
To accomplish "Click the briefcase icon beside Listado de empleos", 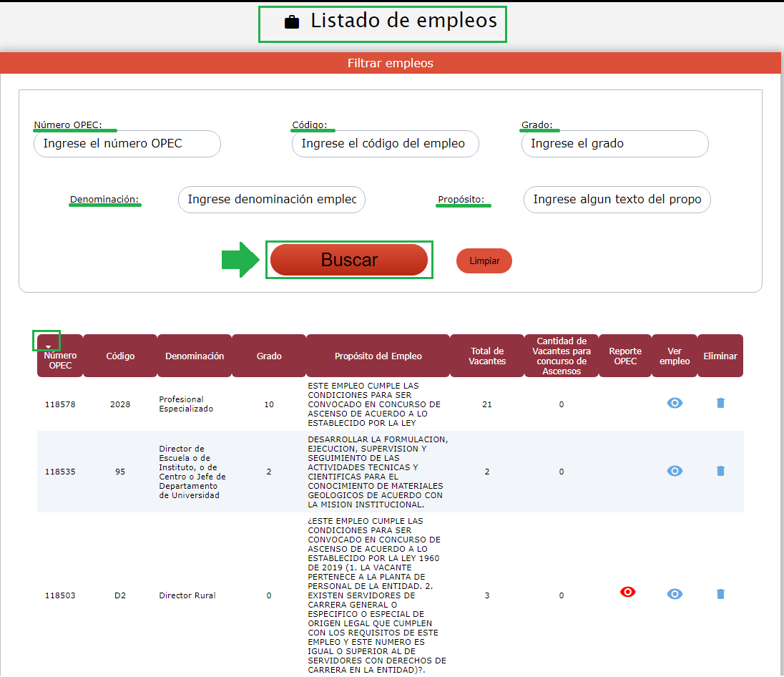I will click(292, 22).
